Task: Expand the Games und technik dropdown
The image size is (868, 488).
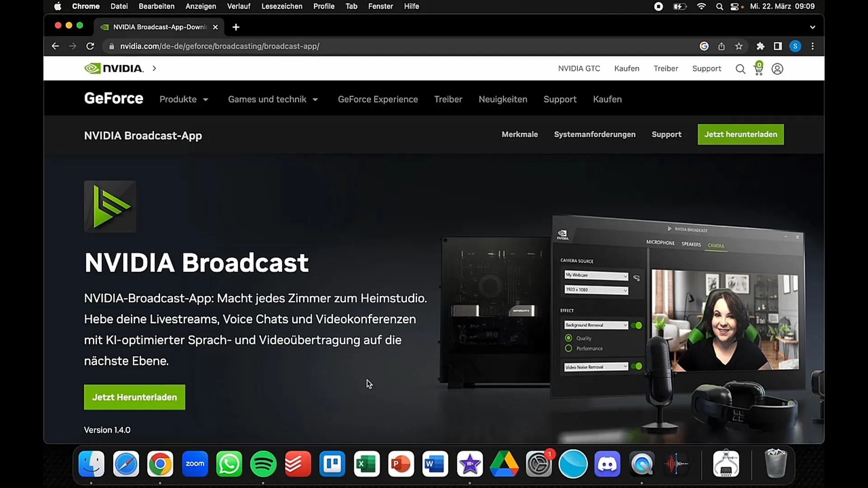Action: coord(273,99)
